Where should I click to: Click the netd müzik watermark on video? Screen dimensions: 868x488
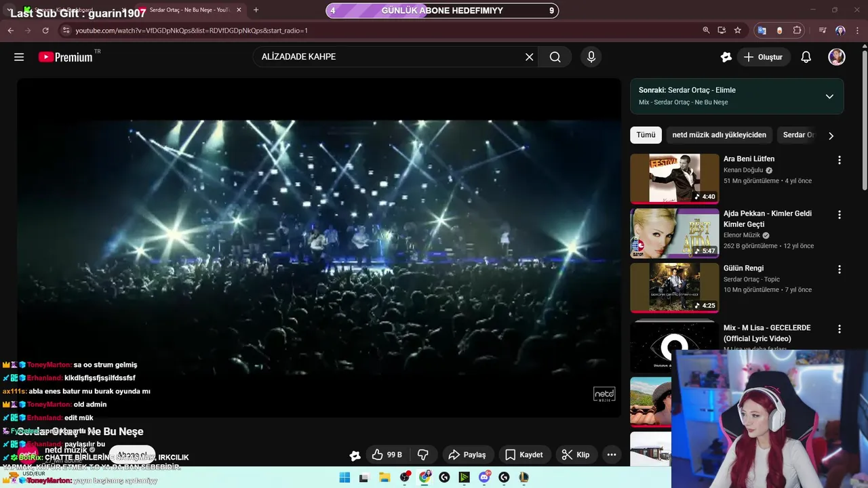604,394
